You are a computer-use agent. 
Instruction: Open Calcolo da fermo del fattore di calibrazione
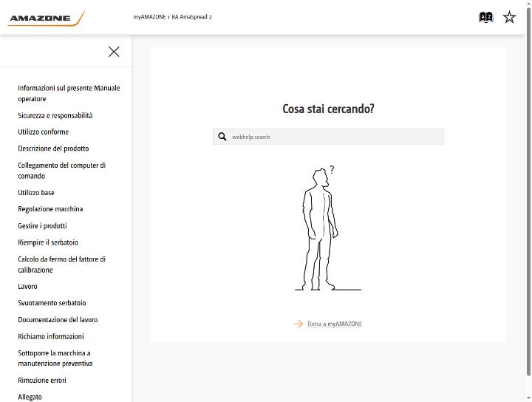62,265
